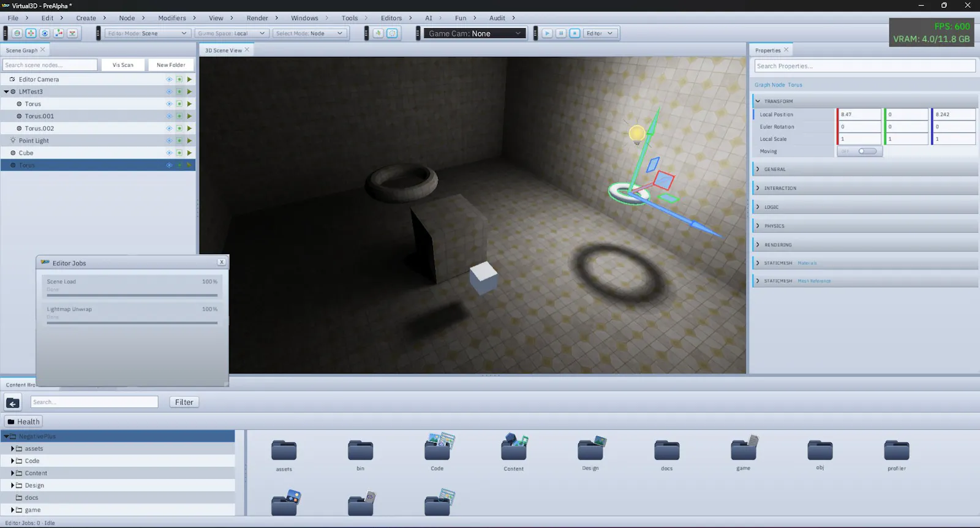
Task: Click the green play arrow on Cube row
Action: click(x=189, y=153)
